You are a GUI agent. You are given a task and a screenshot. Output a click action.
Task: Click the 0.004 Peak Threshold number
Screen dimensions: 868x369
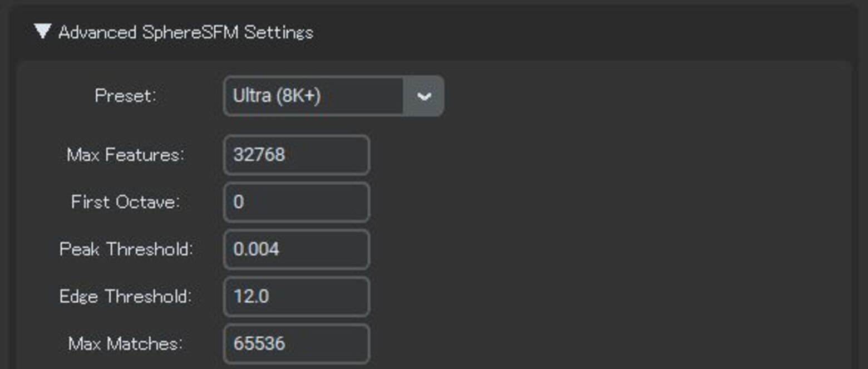tap(256, 249)
